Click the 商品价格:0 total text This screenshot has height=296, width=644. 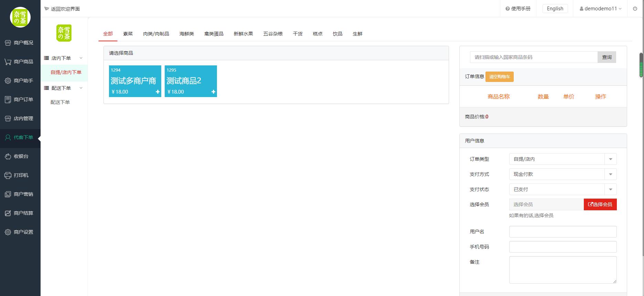477,117
